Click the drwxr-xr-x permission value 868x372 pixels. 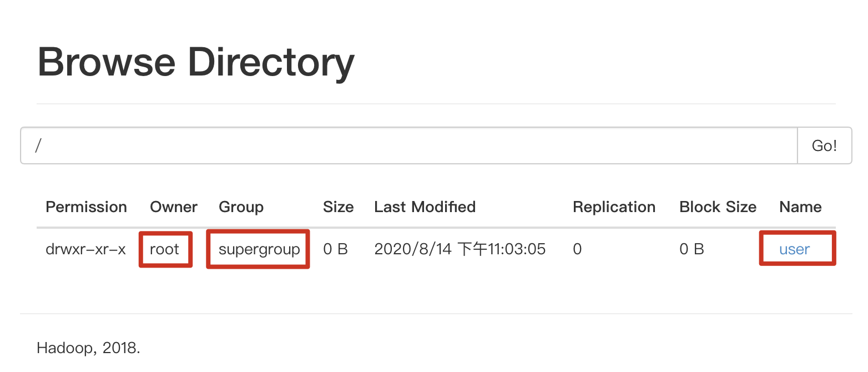pos(86,249)
